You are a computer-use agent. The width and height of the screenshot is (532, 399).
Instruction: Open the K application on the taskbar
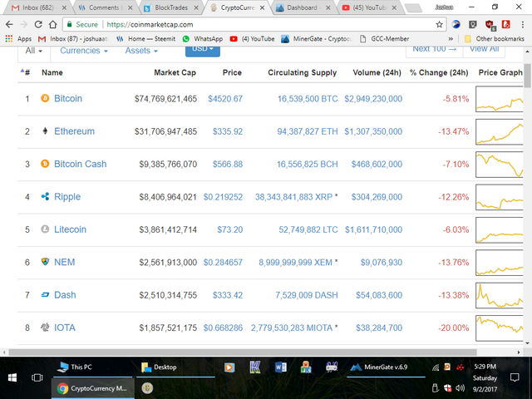[x=255, y=367]
